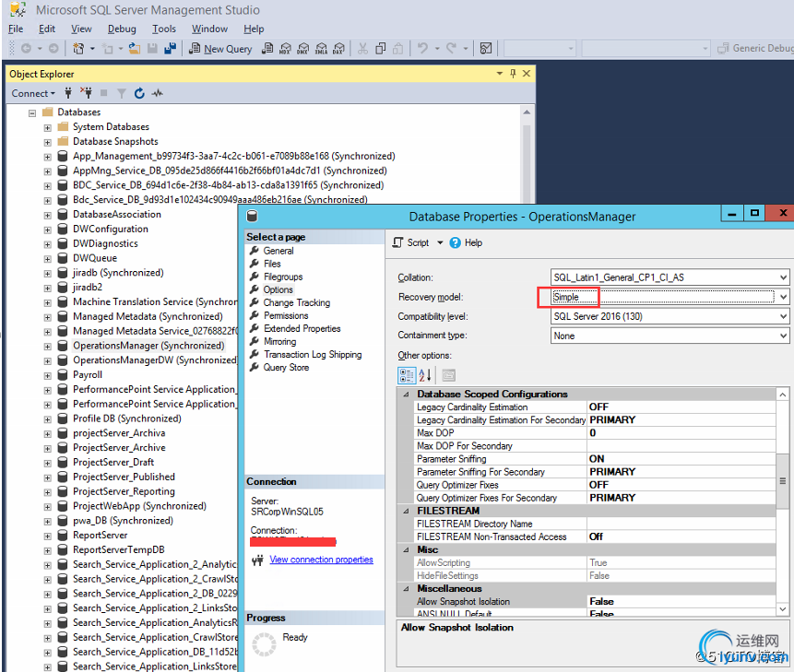Click the Save All icon

point(170,49)
